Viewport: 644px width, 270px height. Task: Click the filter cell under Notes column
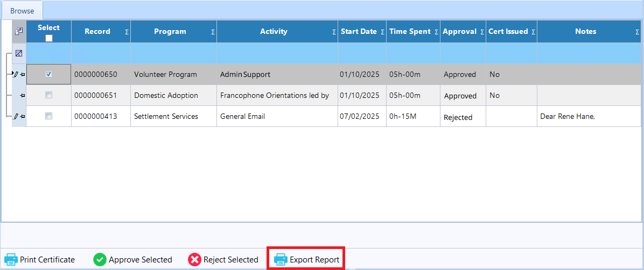coord(589,53)
